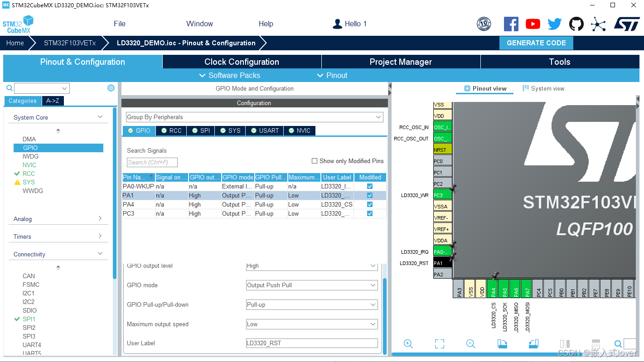
Task: Switch to the Clock Configuration tab
Action: (x=242, y=62)
